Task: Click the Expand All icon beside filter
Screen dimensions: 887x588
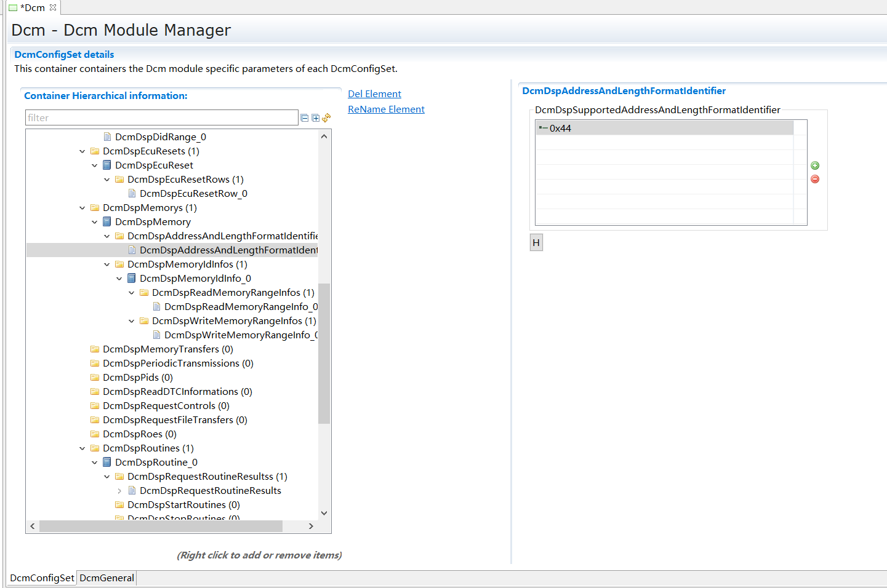Action: 315,118
